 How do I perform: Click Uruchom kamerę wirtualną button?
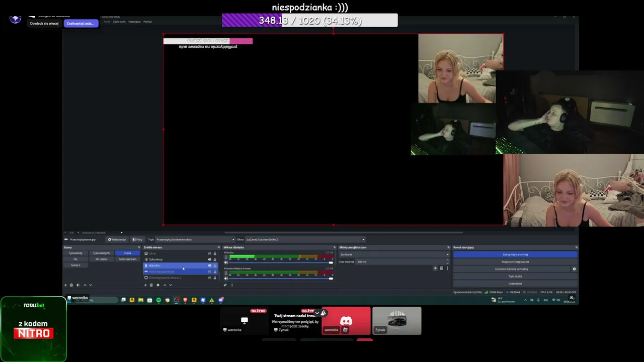(511, 269)
